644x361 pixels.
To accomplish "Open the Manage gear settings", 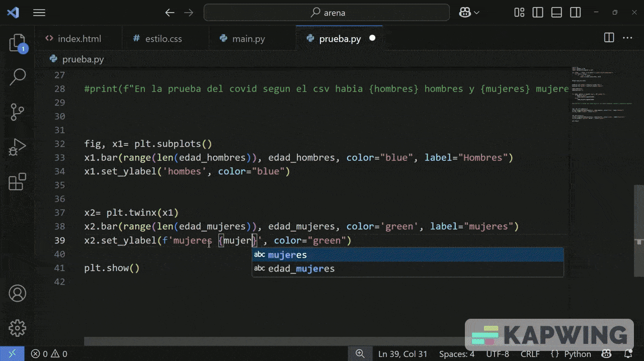I will coord(17,328).
